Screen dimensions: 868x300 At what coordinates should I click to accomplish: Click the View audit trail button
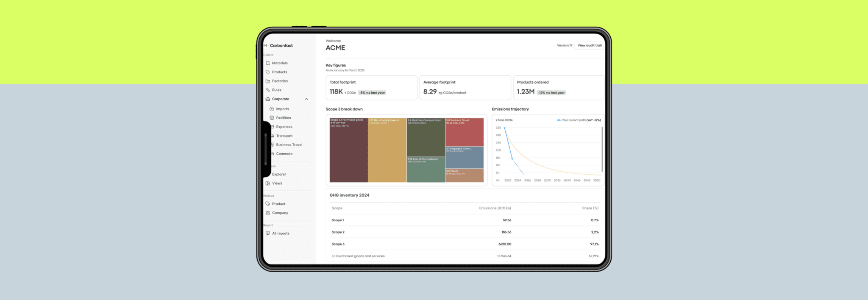[x=589, y=45]
